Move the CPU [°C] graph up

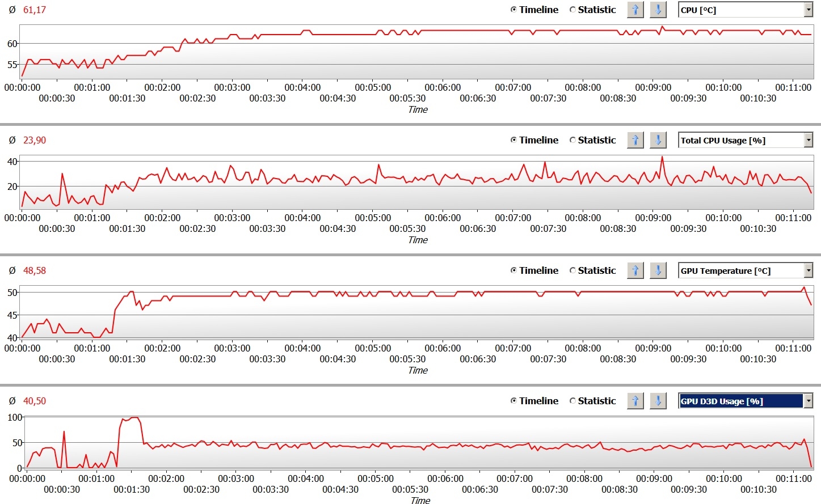pyautogui.click(x=635, y=10)
